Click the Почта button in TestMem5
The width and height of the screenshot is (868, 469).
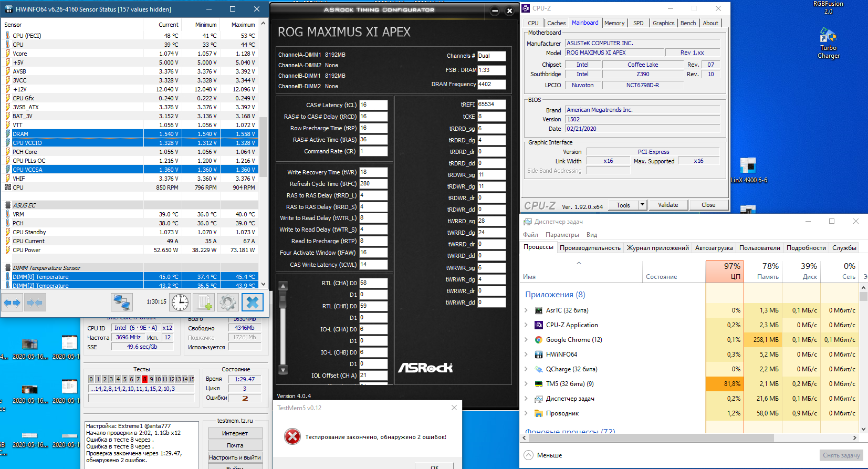(235, 445)
